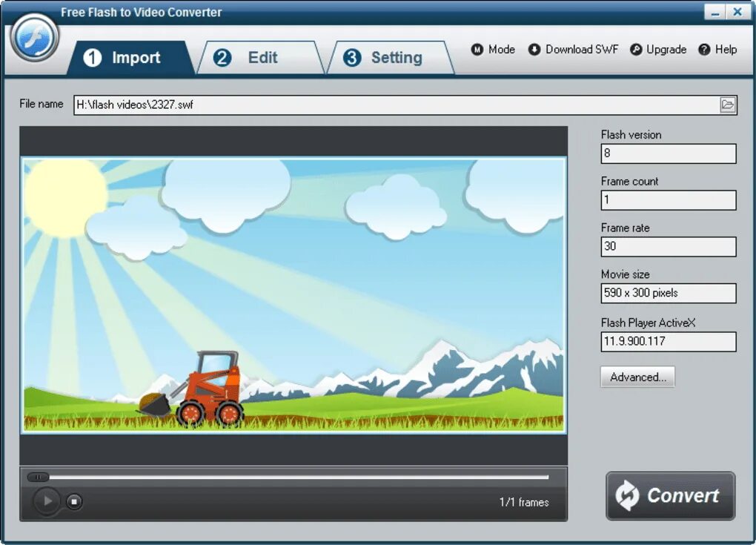Screen dimensions: 756x545
Task: Click the Flash version field
Action: [x=669, y=153]
